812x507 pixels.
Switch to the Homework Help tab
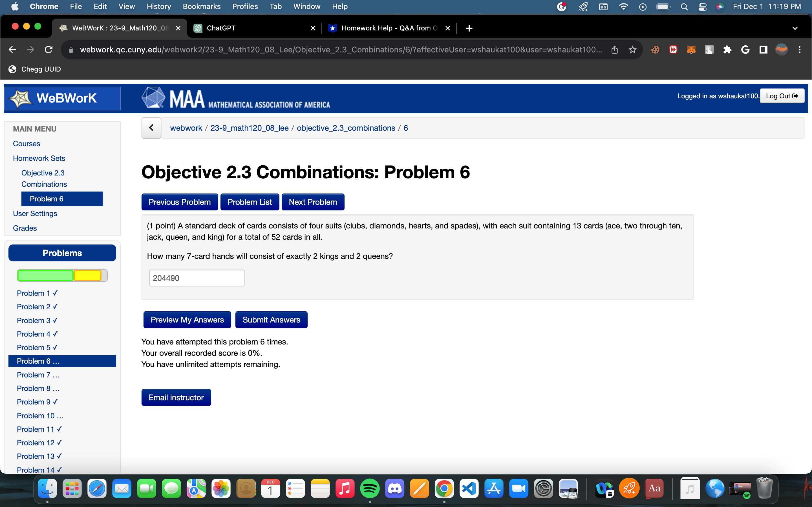click(x=386, y=28)
